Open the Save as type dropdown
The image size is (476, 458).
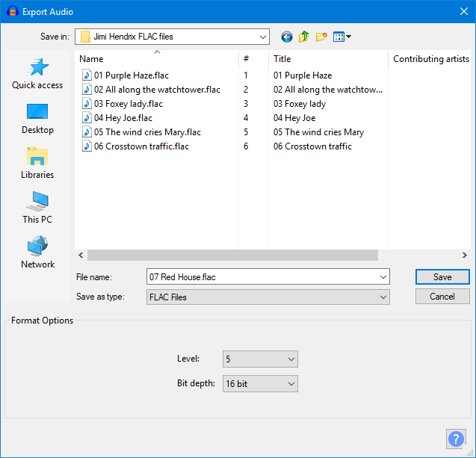(268, 297)
